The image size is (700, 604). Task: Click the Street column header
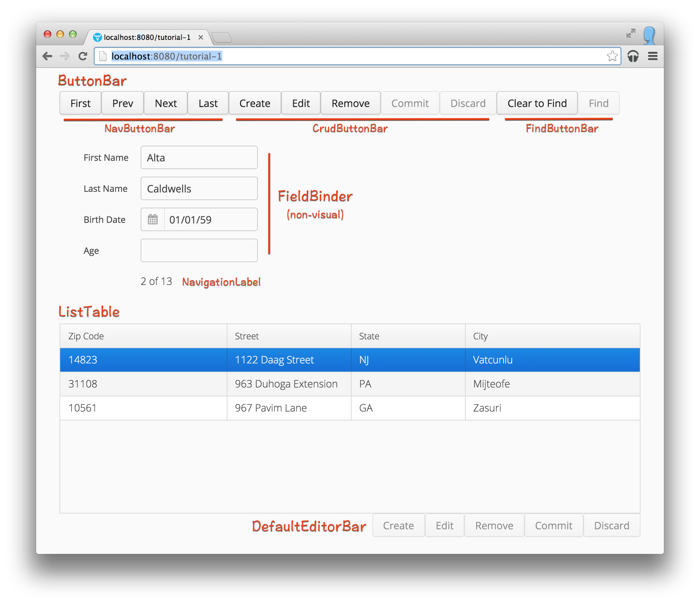click(289, 336)
